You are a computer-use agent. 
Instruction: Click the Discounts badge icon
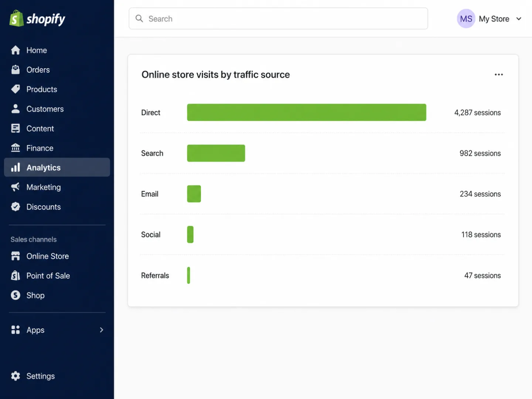[x=16, y=207]
